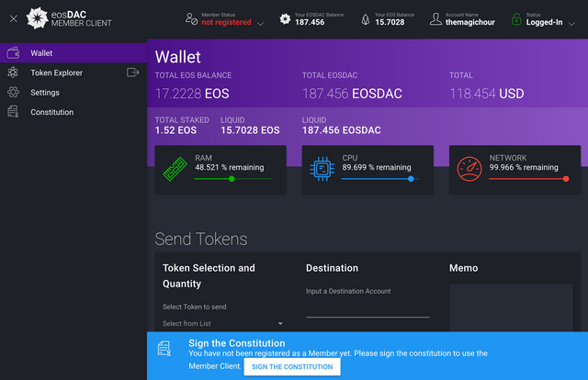Click the Account Name person icon
588x380 pixels.
[x=435, y=18]
